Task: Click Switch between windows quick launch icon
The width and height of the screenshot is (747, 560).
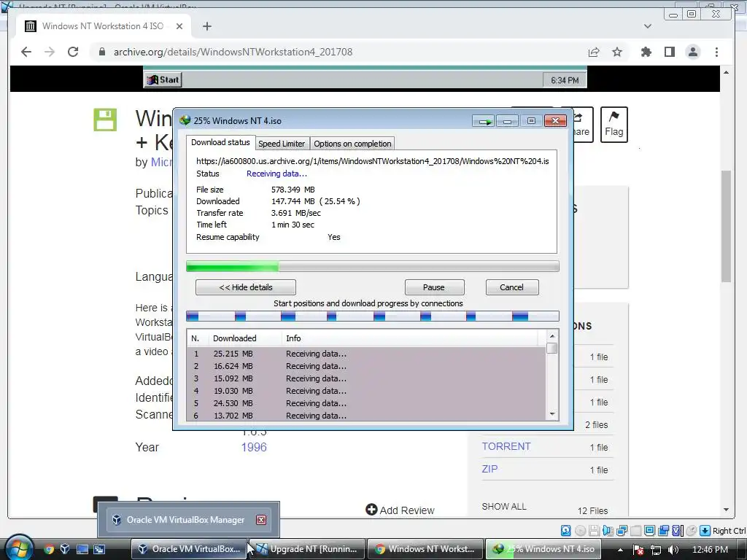Action: pos(99,549)
